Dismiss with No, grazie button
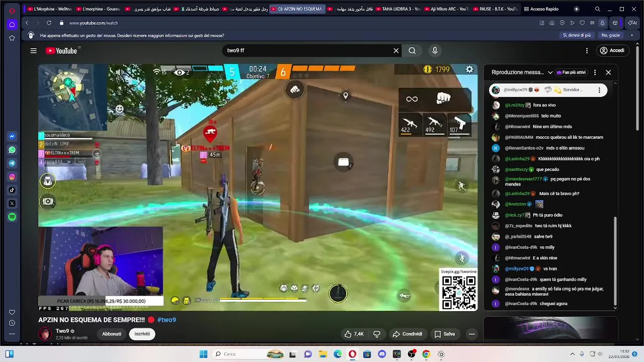The image size is (644, 362). pos(611,35)
